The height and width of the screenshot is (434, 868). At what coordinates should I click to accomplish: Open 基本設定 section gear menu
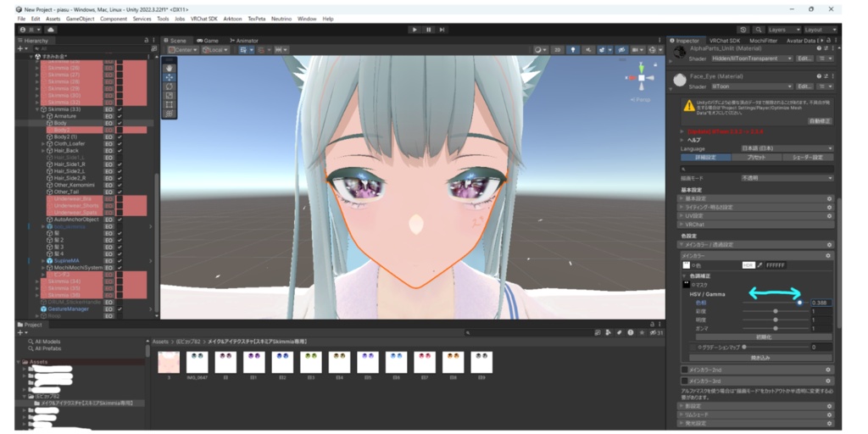point(829,198)
